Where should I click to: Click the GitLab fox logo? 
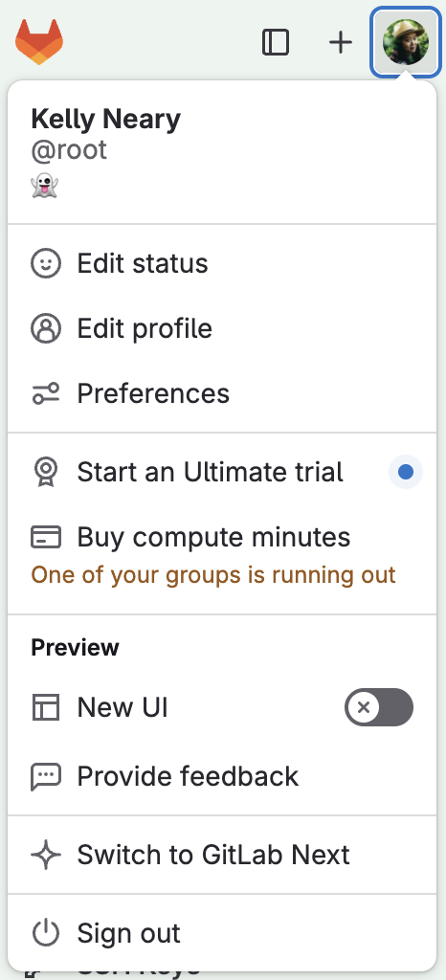pyautogui.click(x=39, y=42)
